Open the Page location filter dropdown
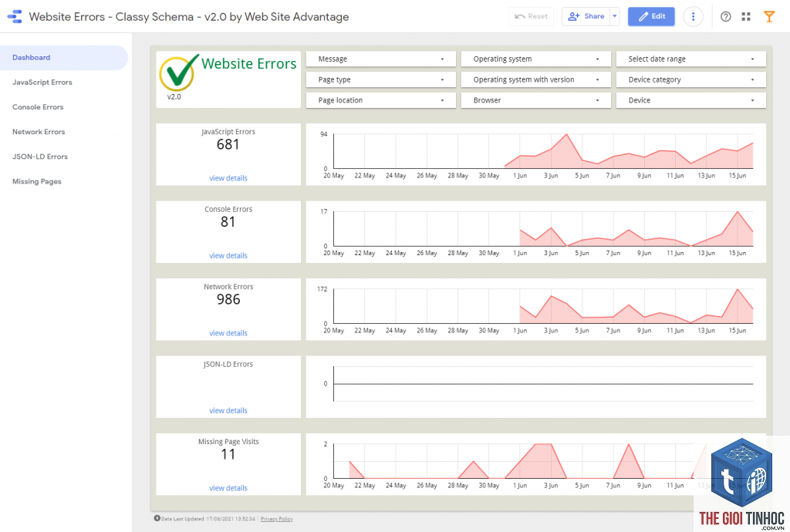Screen dimensions: 790x532 coord(381,100)
